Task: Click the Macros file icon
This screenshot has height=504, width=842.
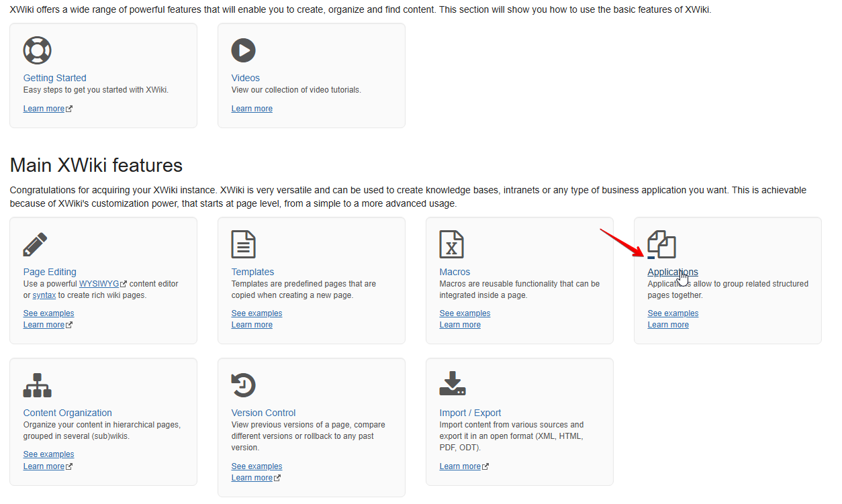Action: coord(451,244)
